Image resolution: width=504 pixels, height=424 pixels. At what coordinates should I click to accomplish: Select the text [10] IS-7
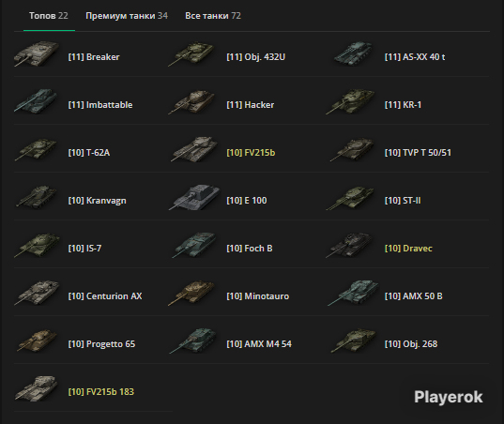84,249
